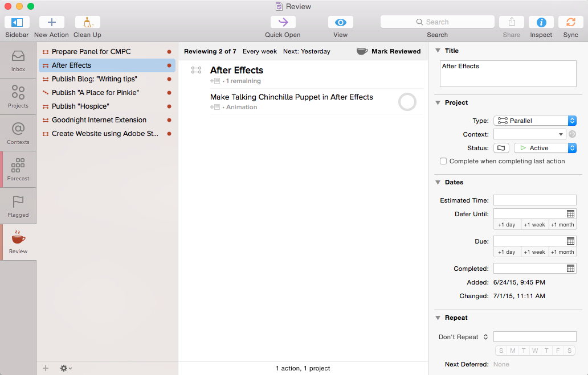Click the Due +1 week button
The height and width of the screenshot is (375, 588).
[x=534, y=252]
